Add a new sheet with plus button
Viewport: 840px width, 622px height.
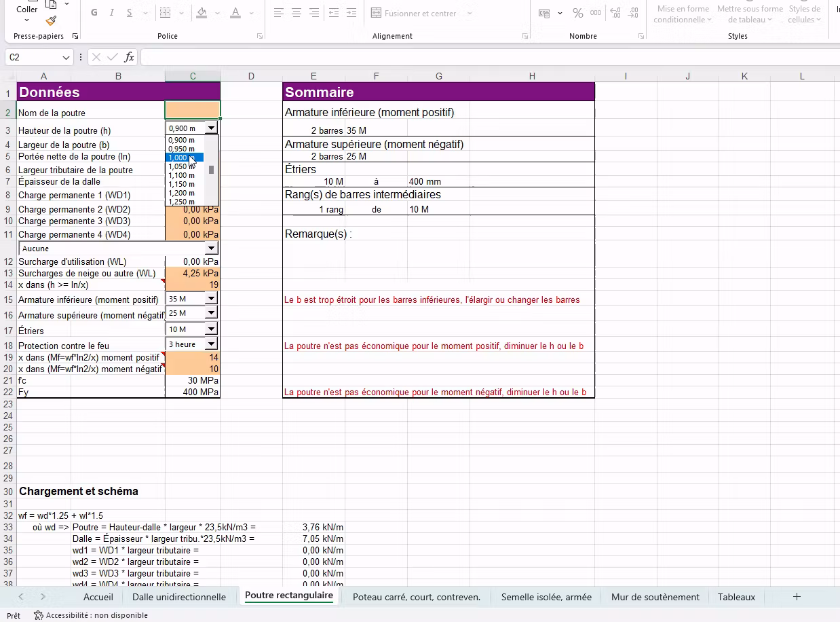click(797, 597)
